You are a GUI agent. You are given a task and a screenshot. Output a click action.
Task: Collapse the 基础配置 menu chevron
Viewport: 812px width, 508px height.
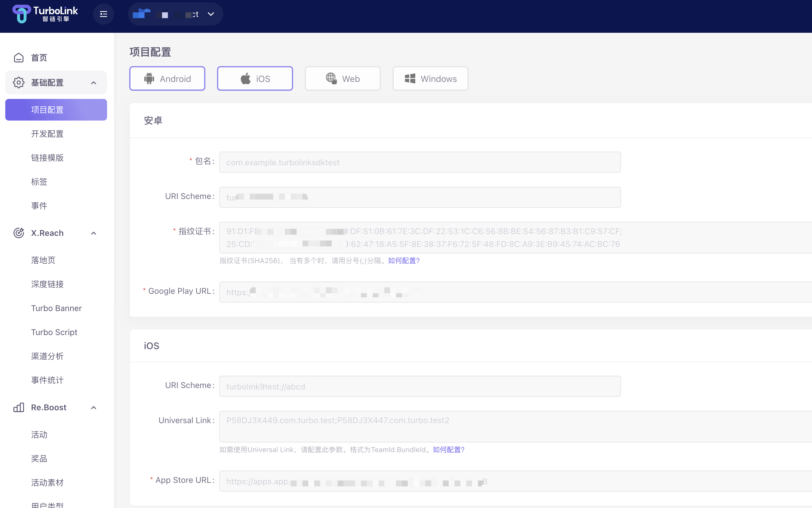[x=94, y=83]
